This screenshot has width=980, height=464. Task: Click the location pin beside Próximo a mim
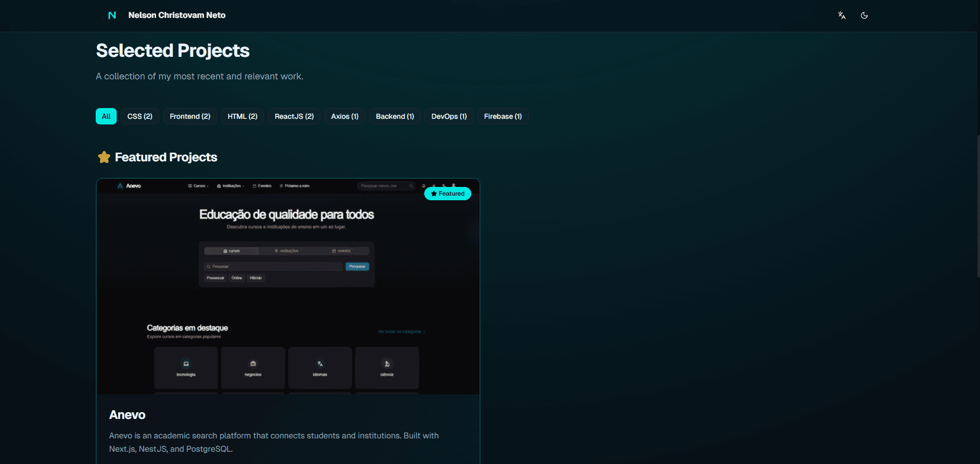click(x=281, y=186)
